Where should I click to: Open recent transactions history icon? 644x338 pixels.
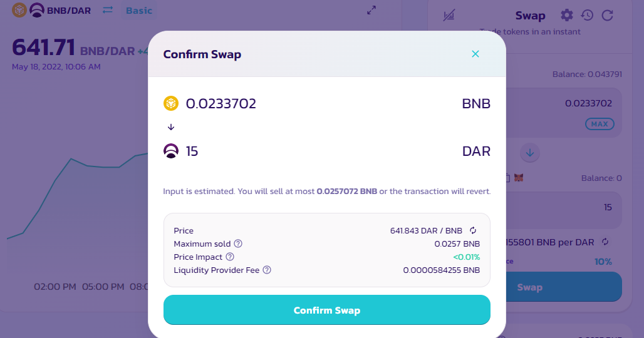click(587, 16)
